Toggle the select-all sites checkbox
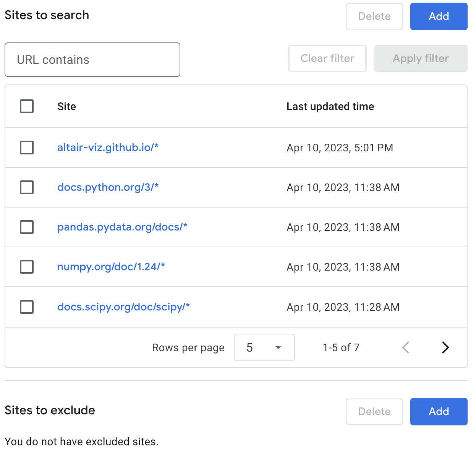The image size is (476, 451). tap(27, 106)
